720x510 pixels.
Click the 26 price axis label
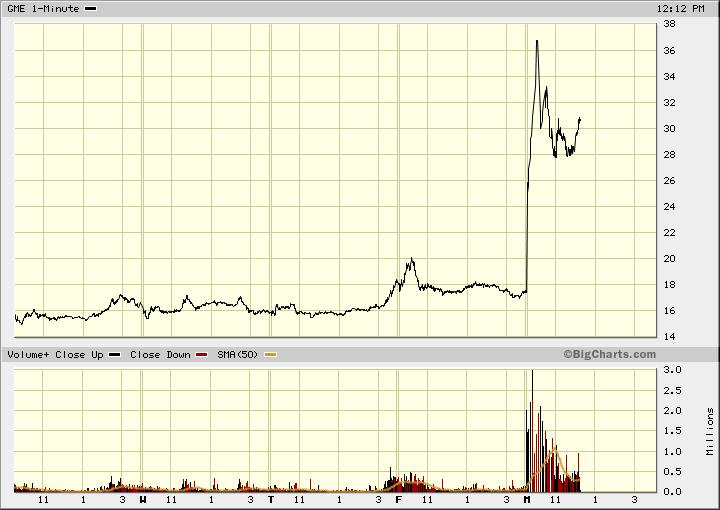pyautogui.click(x=669, y=181)
